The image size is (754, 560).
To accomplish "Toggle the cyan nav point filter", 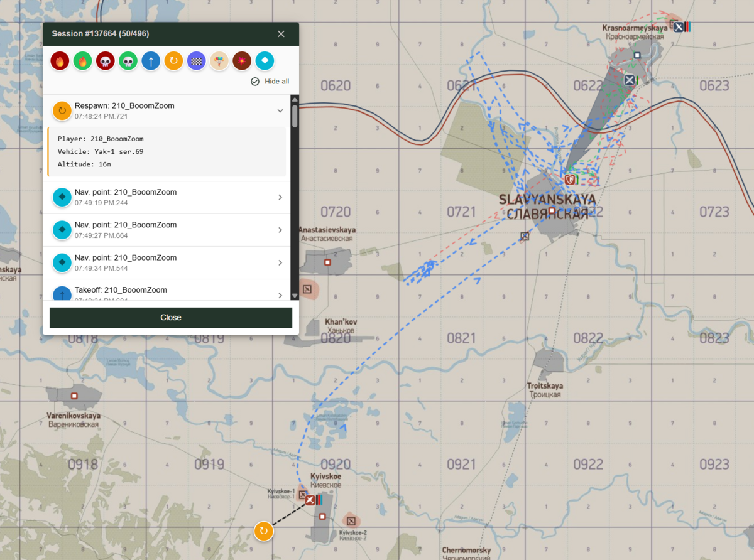I will point(265,61).
